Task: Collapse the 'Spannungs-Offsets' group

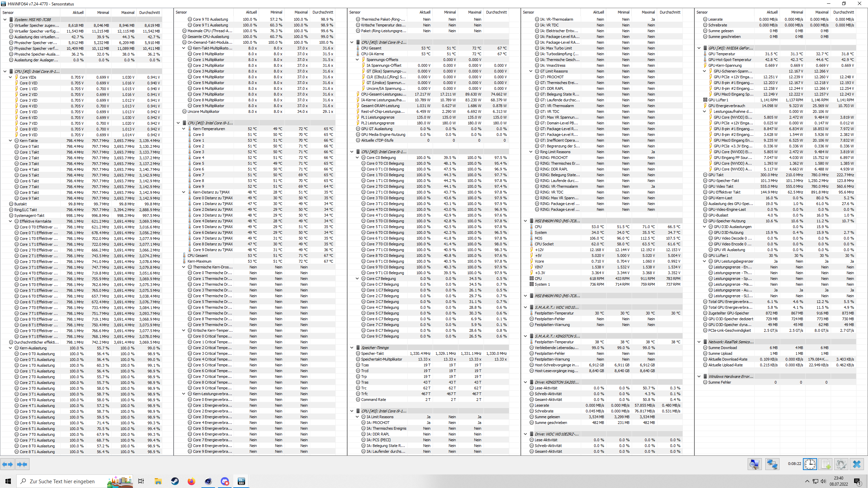Action: (x=357, y=60)
